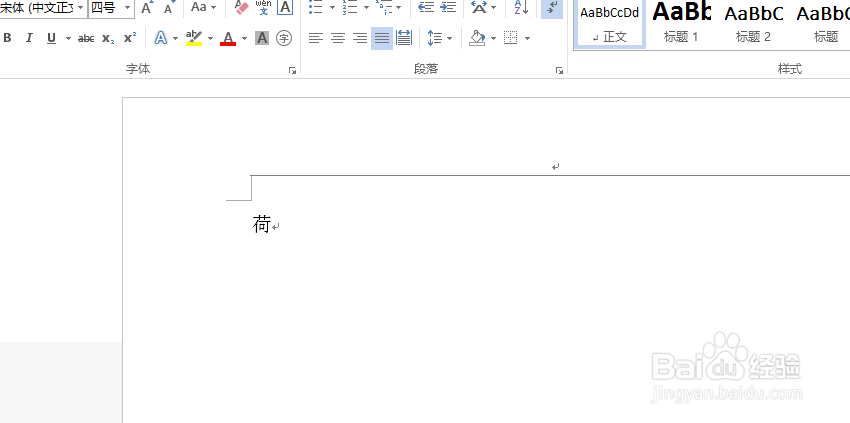This screenshot has height=423, width=850.
Task: Sort text with the A-Z sort icon
Action: coord(521,8)
